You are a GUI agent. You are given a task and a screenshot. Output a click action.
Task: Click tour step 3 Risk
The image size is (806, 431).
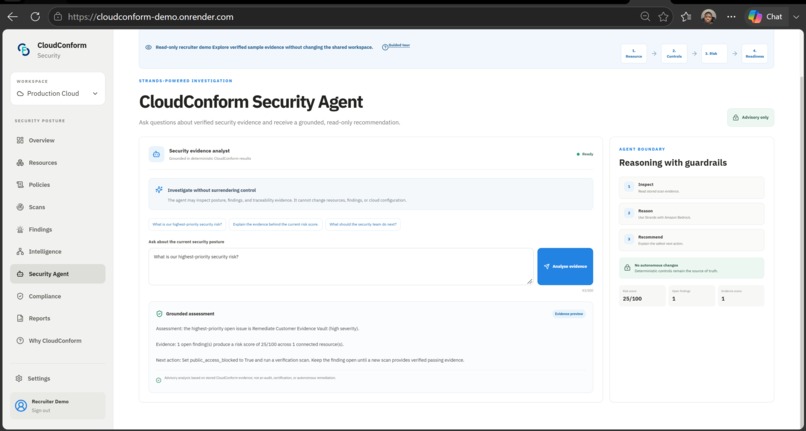click(x=715, y=53)
